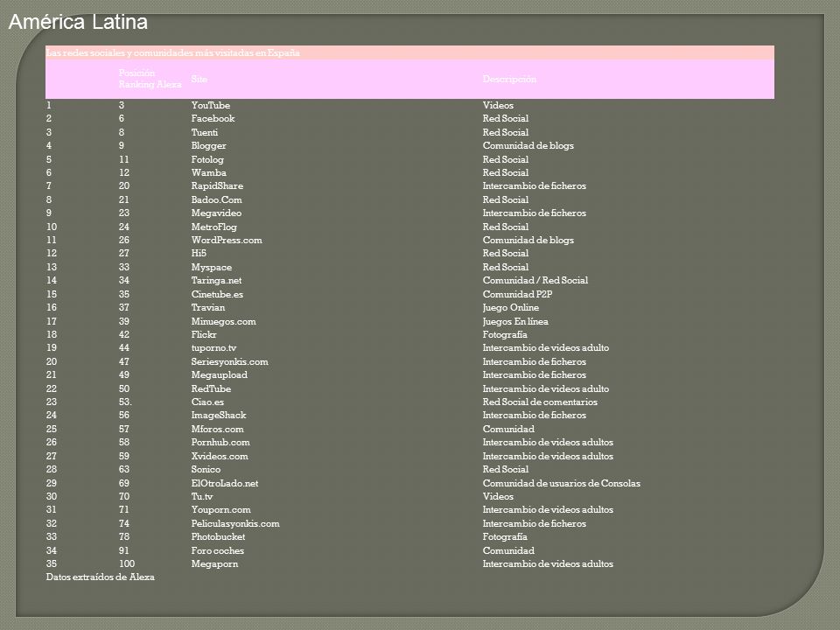The height and width of the screenshot is (630, 840).
Task: Select the table caption about redes sociales en España
Action: (173, 52)
